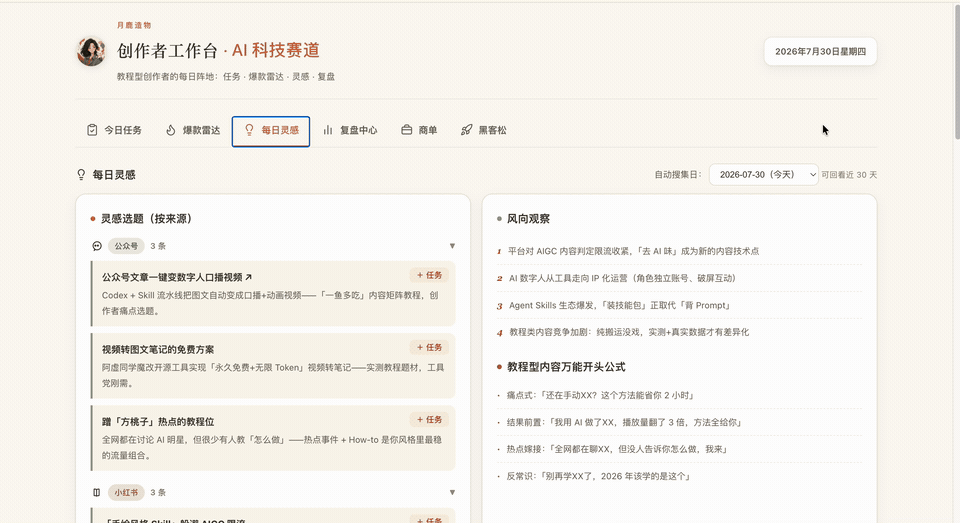960x523 pixels.
Task: Click the lightbulb icon beside 每日灵感 heading
Action: point(81,175)
